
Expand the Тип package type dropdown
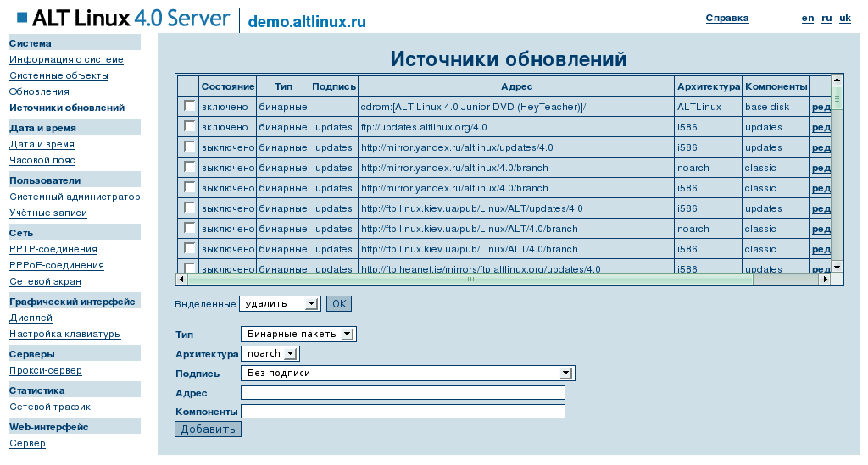pyautogui.click(x=298, y=334)
